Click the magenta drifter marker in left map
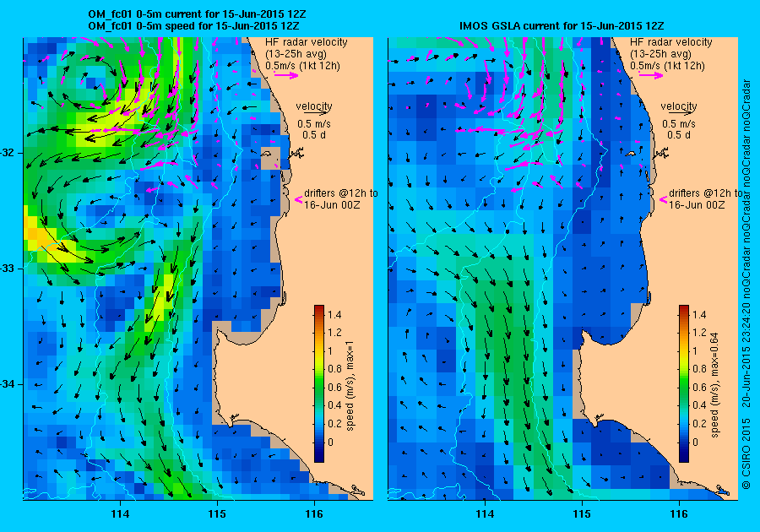This screenshot has width=760, height=532. pyautogui.click(x=299, y=199)
